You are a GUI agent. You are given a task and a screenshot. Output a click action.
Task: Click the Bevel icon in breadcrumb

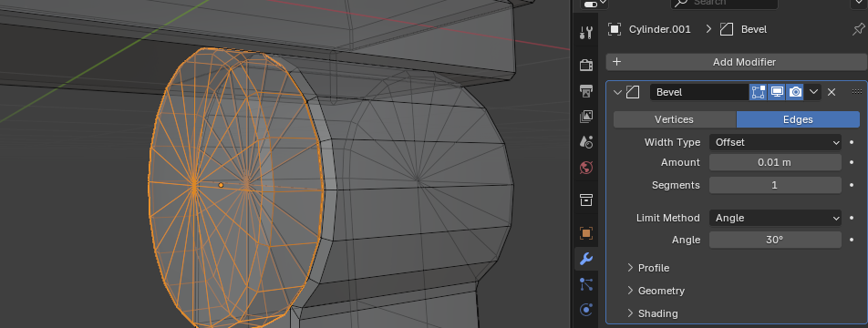click(727, 29)
